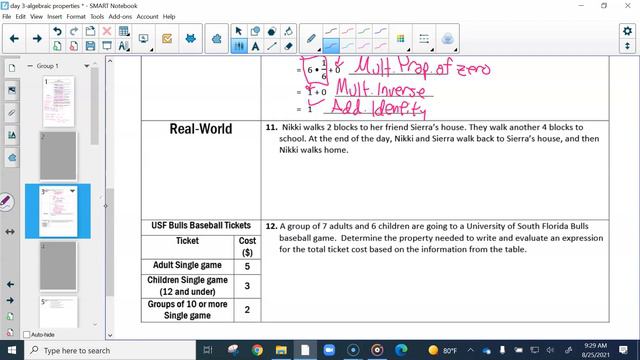
Task: Select page 5 thumbnail
Action: click(58, 312)
